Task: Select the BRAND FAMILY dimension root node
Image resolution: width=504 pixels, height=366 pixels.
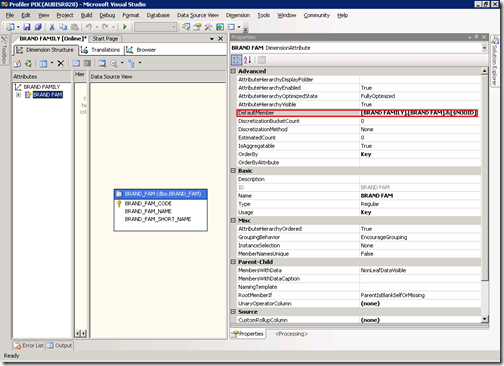Action: (x=42, y=87)
